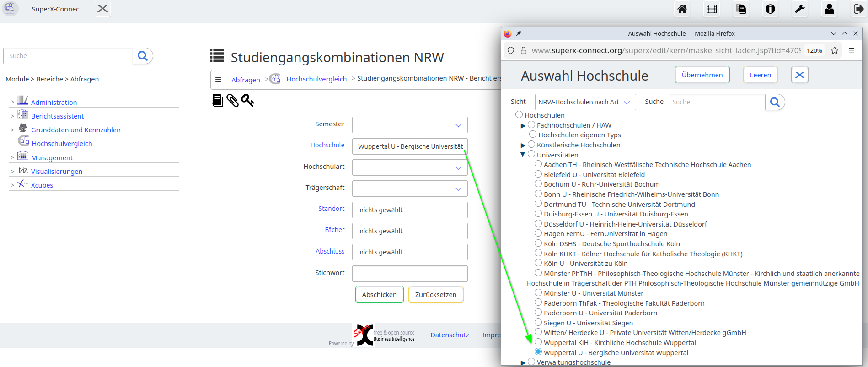The width and height of the screenshot is (868, 367).
Task: Click the home icon in top bar
Action: 682,9
